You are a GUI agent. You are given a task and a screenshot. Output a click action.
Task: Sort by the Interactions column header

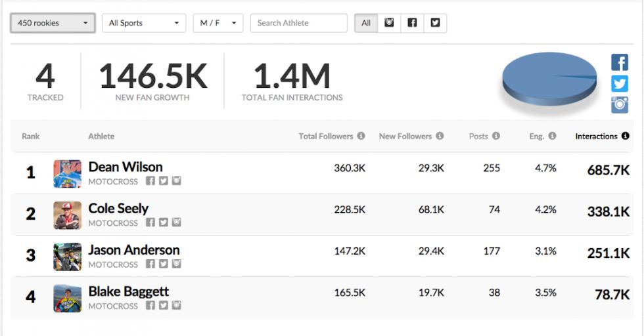[x=596, y=136]
